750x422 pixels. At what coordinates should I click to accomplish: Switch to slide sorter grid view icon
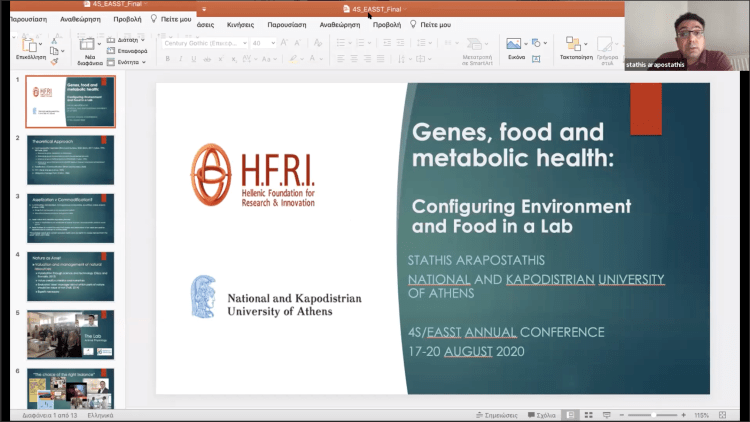(x=589, y=415)
